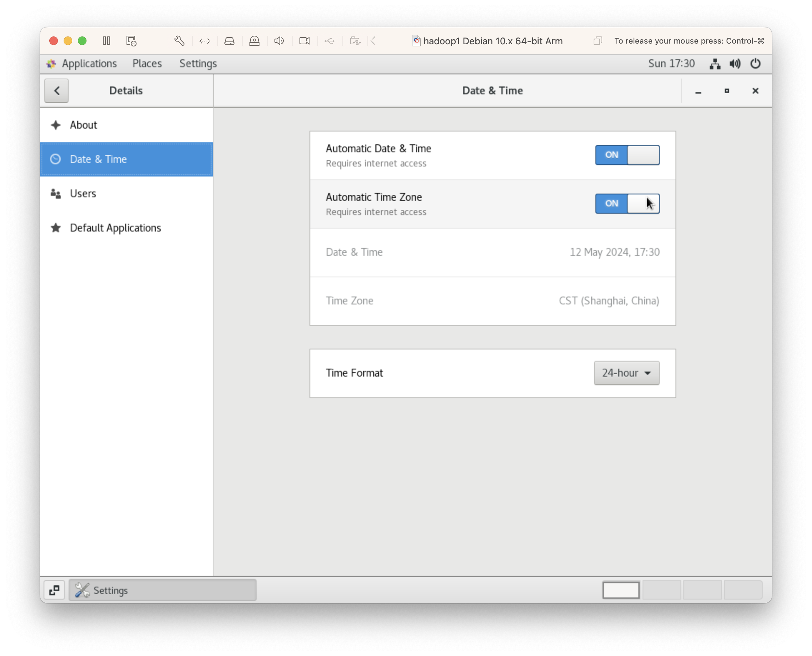812x656 pixels.
Task: Click the CD/DVD drive icon in VM toolbar
Action: tap(254, 41)
